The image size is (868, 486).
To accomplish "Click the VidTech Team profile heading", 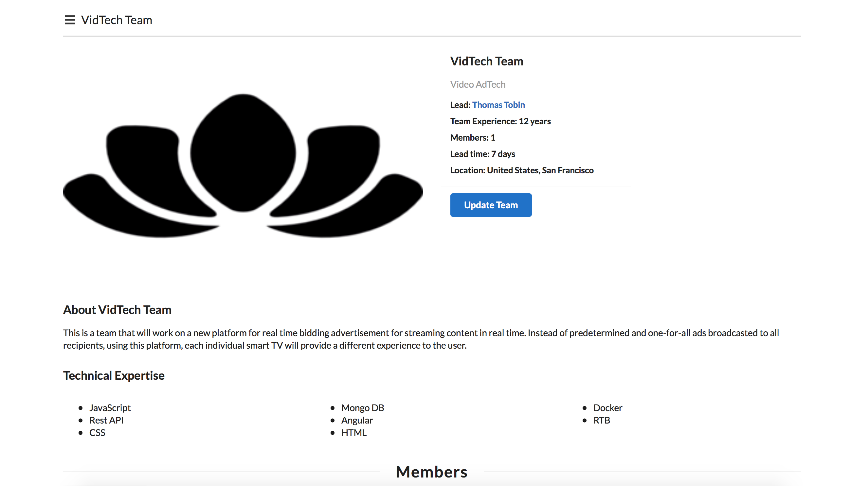I will [x=486, y=61].
